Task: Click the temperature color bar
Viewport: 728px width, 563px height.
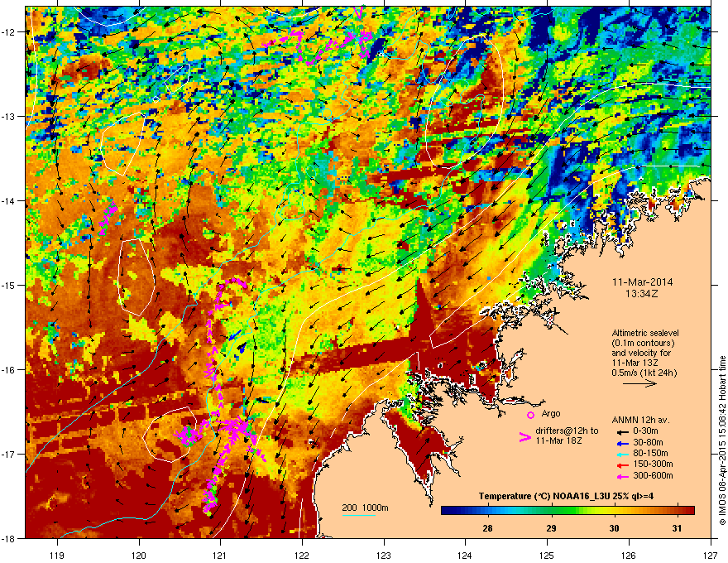Action: click(x=568, y=511)
